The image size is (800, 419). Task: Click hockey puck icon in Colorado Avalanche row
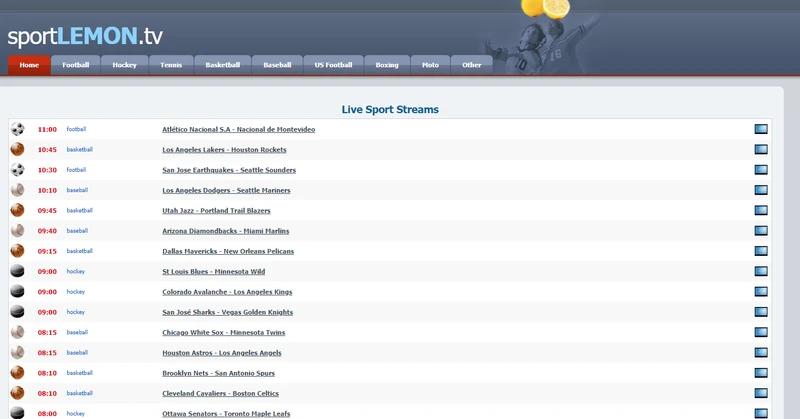[x=17, y=291]
